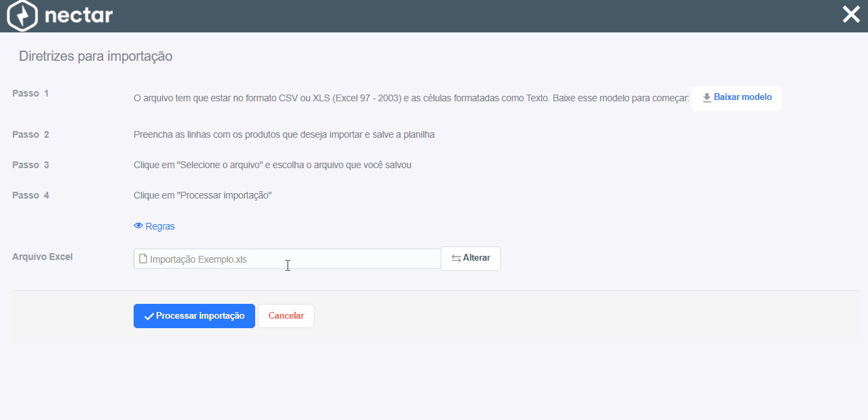Cancel the import with Cancelar
Image resolution: width=868 pixels, height=420 pixels.
pyautogui.click(x=286, y=316)
